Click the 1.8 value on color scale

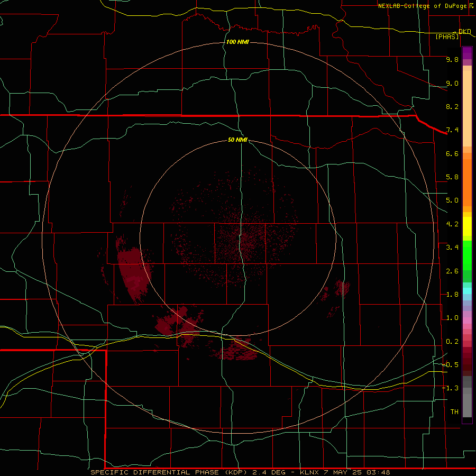pyautogui.click(x=452, y=295)
